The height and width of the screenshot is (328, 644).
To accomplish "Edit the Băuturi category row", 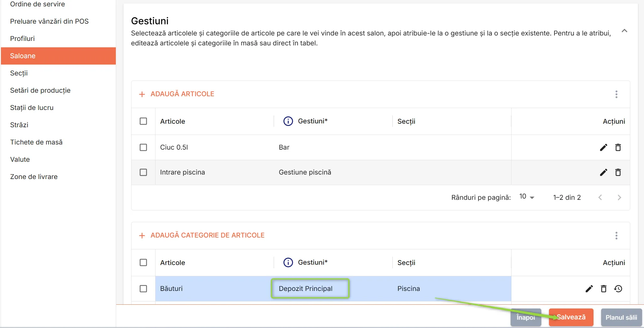I will coord(589,289).
